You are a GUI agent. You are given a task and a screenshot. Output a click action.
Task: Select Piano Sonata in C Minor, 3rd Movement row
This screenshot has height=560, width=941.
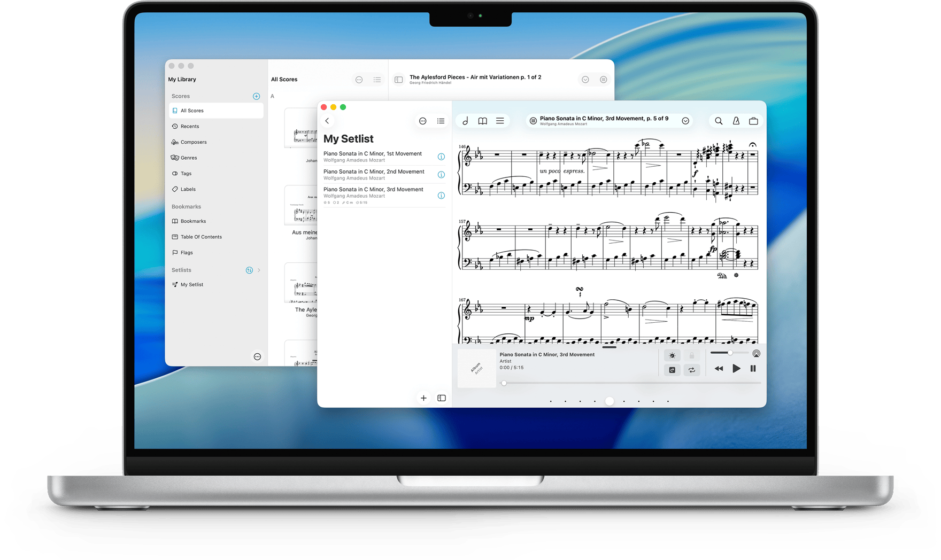click(x=384, y=196)
